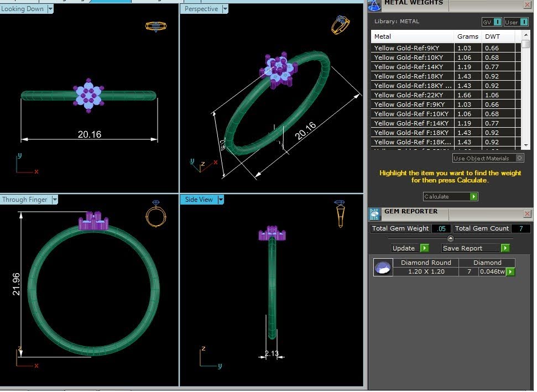The width and height of the screenshot is (537, 392).
Task: Toggle Use Object Materials option
Action: [488, 158]
